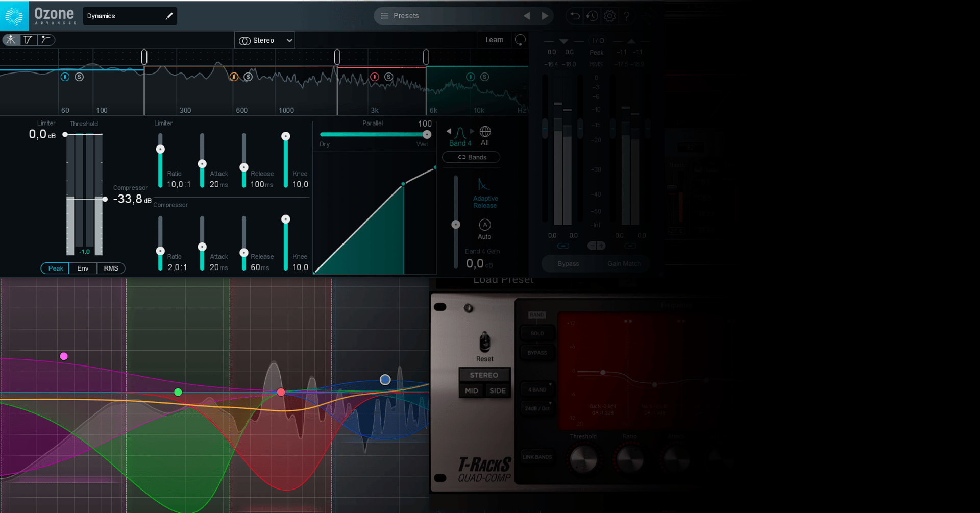Click the Ozone logo icon
The image size is (980, 513).
pos(14,16)
